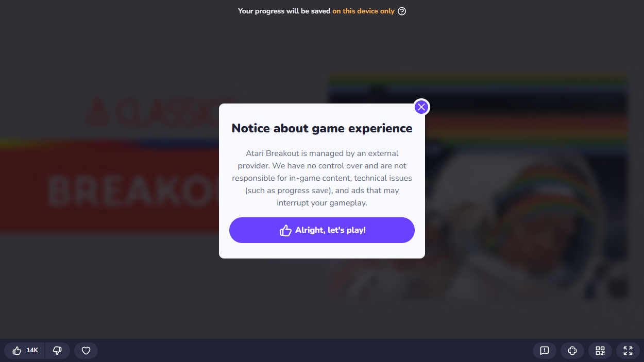Viewport: 644px width, 362px height.
Task: Dislike the game with thumbs down
Action: click(x=57, y=351)
